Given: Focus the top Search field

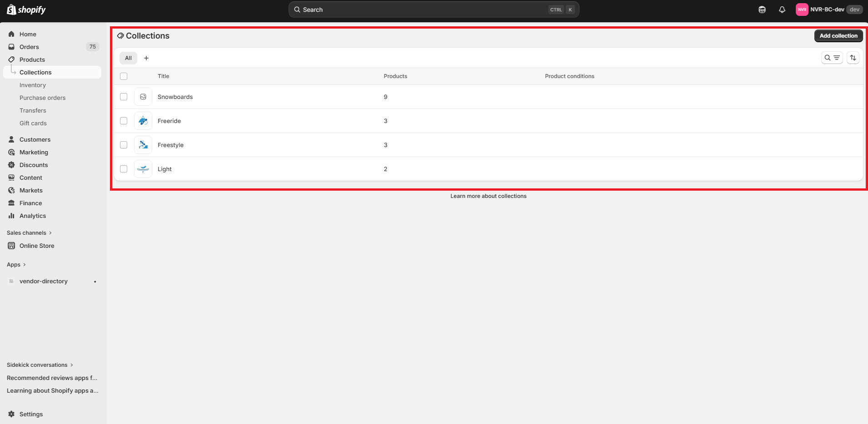Looking at the screenshot, I should pos(434,10).
